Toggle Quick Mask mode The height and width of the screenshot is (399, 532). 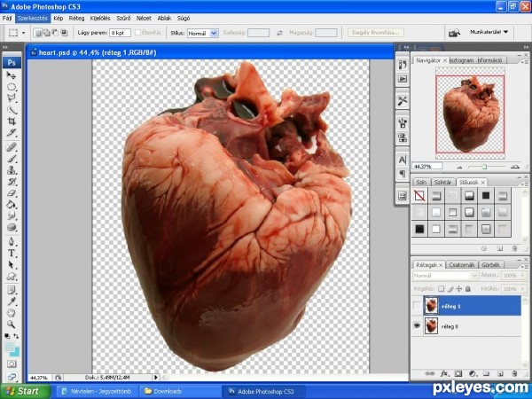[x=12, y=364]
